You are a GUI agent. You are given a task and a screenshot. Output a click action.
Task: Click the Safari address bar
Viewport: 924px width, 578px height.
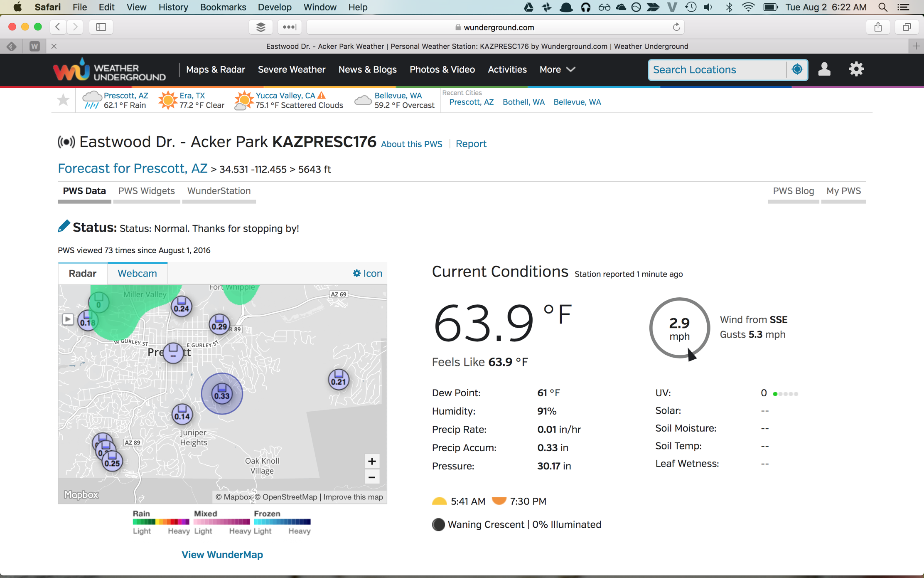tap(495, 27)
